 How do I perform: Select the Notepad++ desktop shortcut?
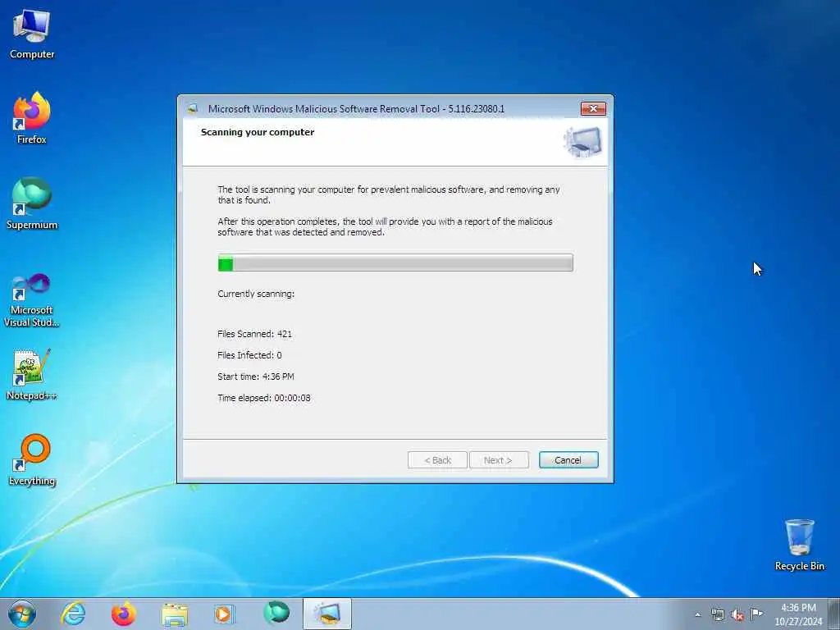(32, 374)
